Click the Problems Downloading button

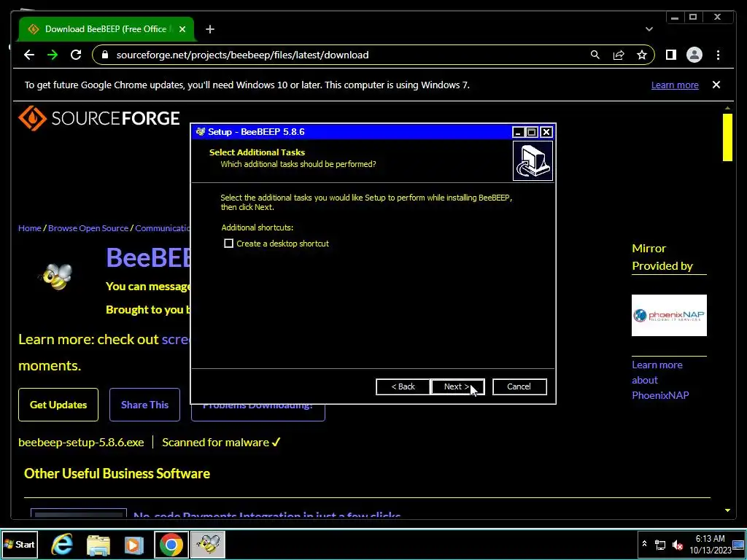point(258,412)
